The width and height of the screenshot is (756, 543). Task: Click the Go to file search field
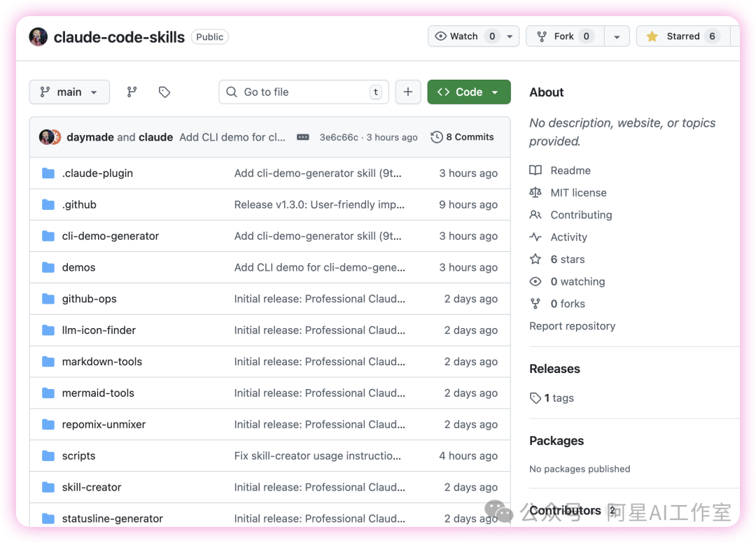[304, 92]
